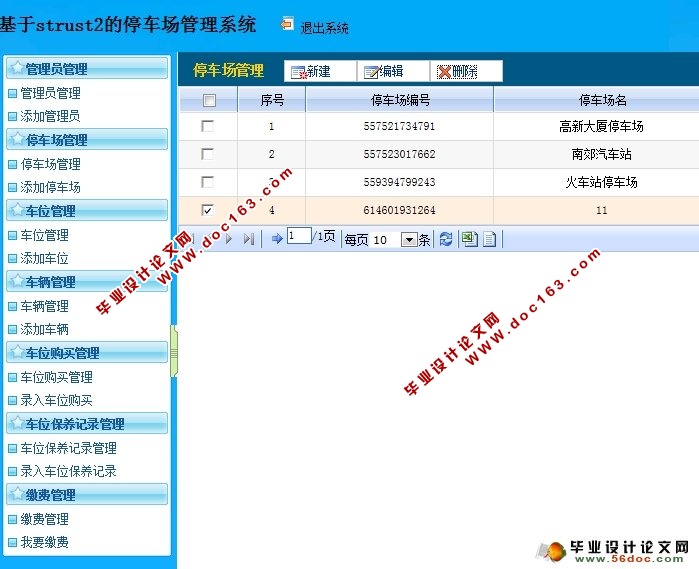Collapse the 停车场管理 section header
The image size is (699, 569).
coord(87,140)
